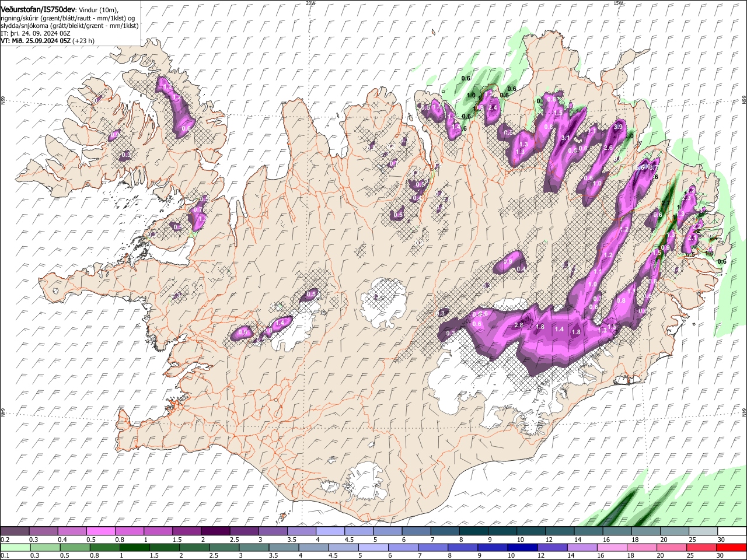Viewport: 747px width, 560px height.
Task: Select the 12 teal swatch in upper legend
Action: [x=559, y=531]
